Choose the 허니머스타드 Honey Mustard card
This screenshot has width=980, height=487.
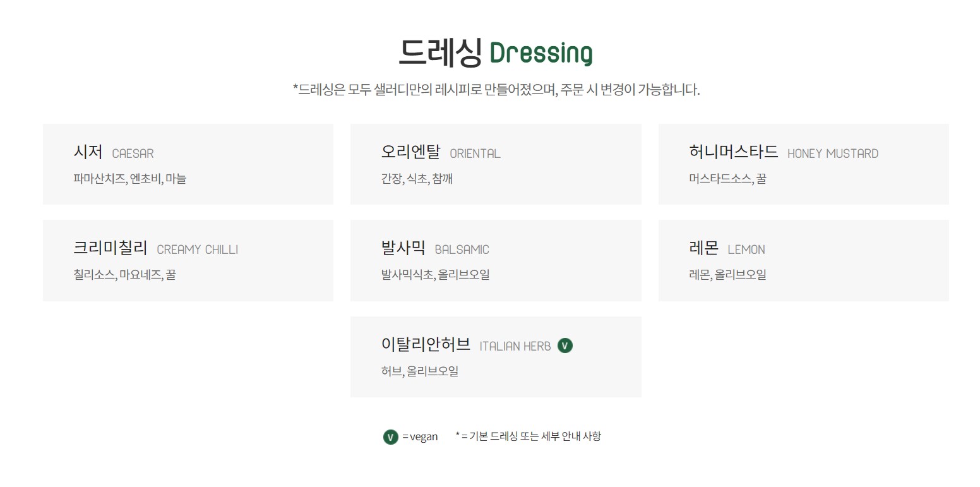803,164
